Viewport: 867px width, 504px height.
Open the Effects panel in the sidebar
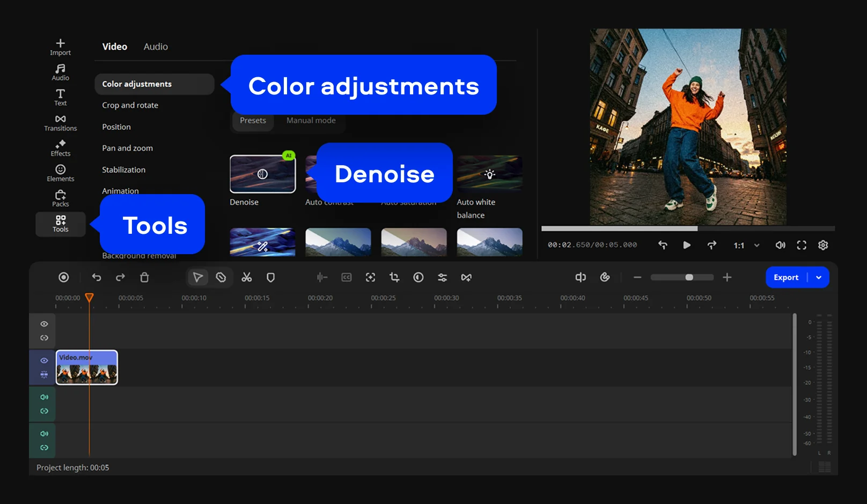(x=60, y=148)
